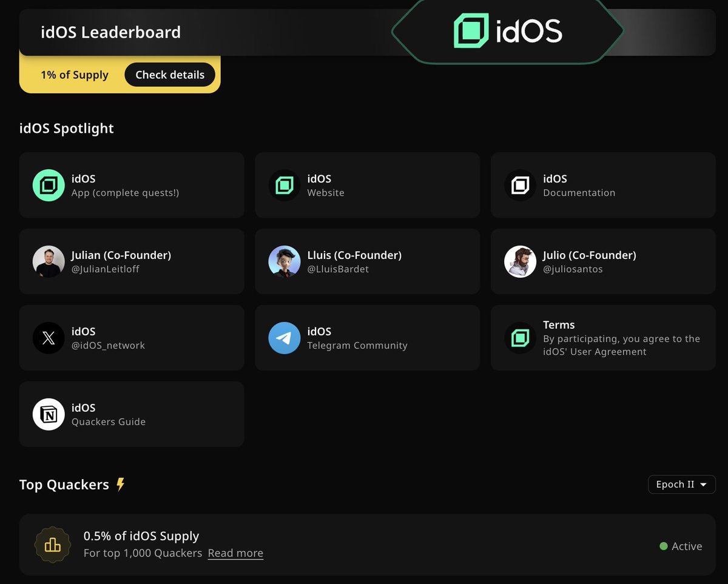
Task: Select the idOS Documentation icon
Action: point(520,185)
